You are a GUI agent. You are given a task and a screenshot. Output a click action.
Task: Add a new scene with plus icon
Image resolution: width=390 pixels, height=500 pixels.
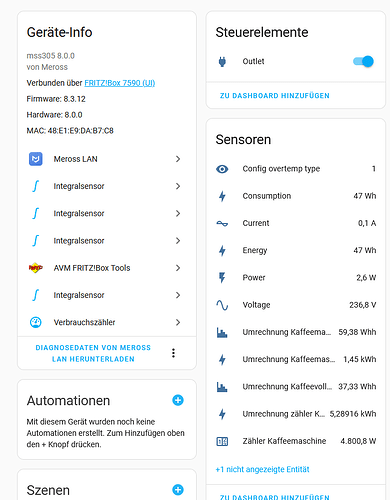pos(178,490)
